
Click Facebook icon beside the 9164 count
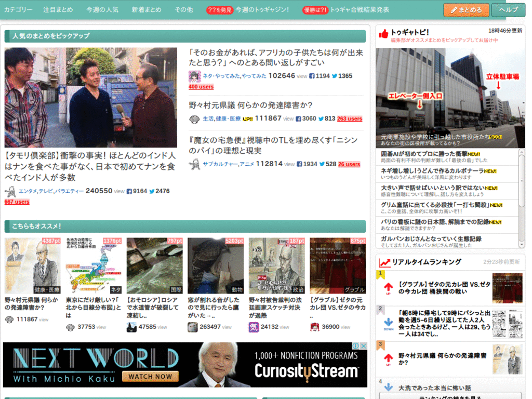[x=129, y=191]
